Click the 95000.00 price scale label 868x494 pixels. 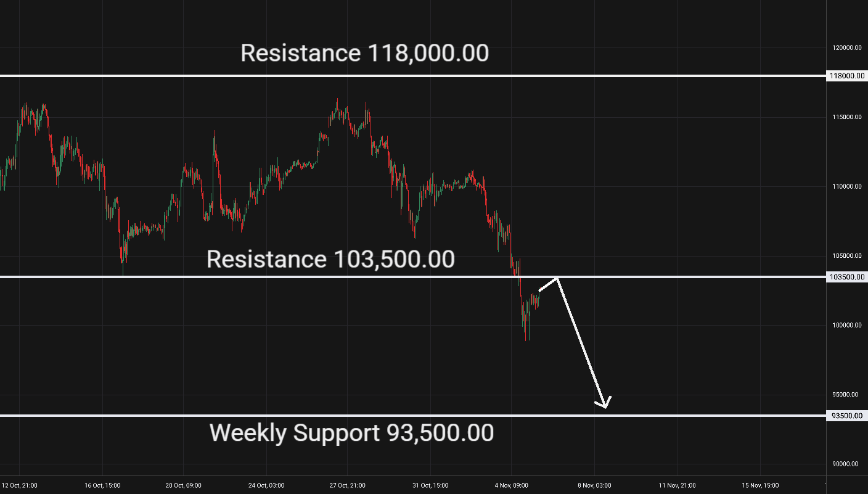click(x=845, y=395)
